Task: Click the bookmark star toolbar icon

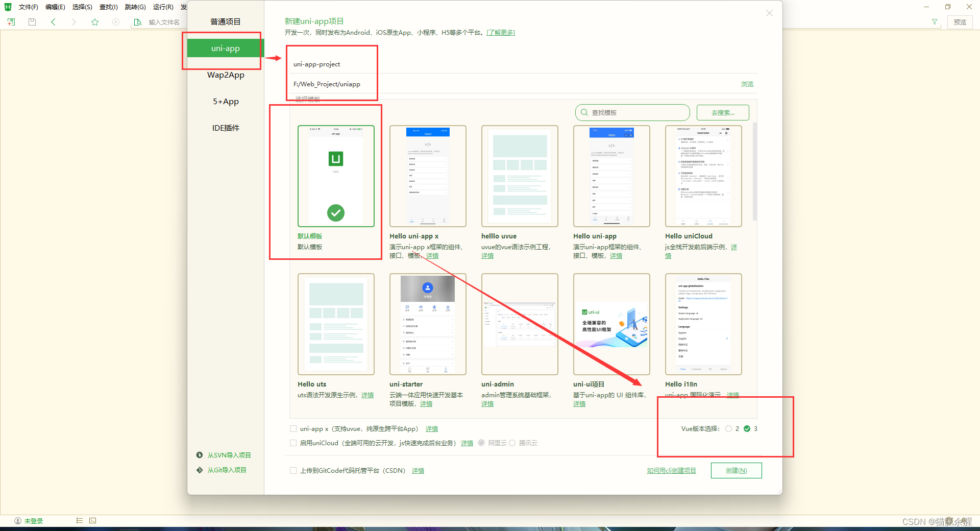Action: tap(95, 22)
